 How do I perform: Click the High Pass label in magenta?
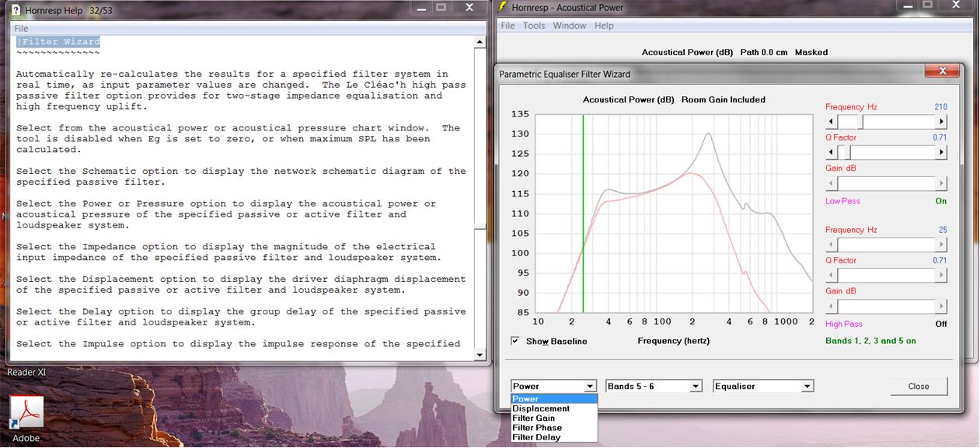[x=844, y=324]
